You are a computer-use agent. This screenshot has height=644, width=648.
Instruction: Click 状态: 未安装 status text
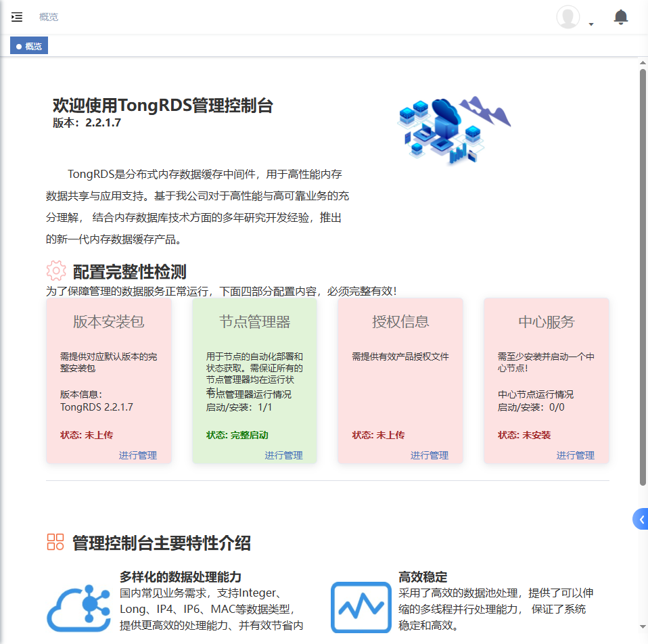[524, 435]
